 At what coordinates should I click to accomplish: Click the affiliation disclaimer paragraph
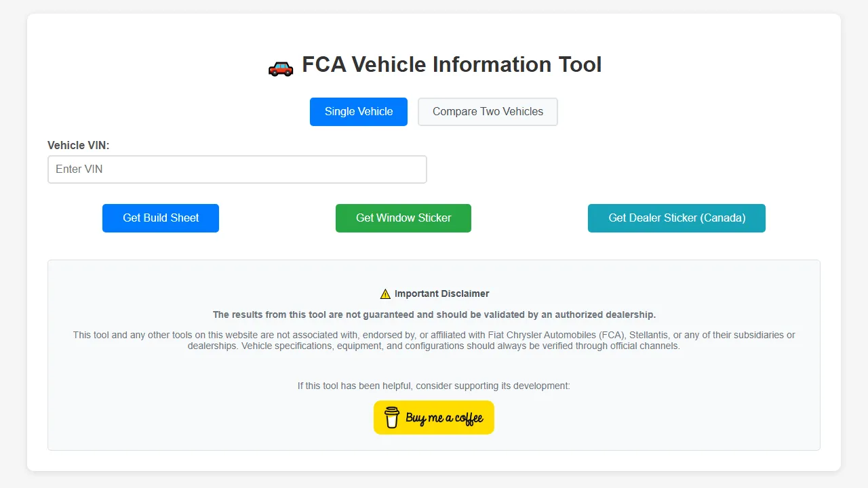pyautogui.click(x=434, y=340)
